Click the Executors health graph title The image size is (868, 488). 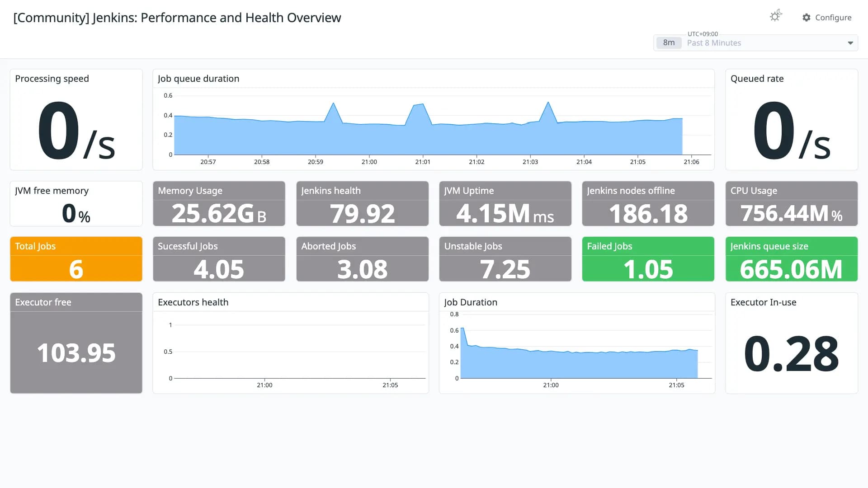(193, 302)
